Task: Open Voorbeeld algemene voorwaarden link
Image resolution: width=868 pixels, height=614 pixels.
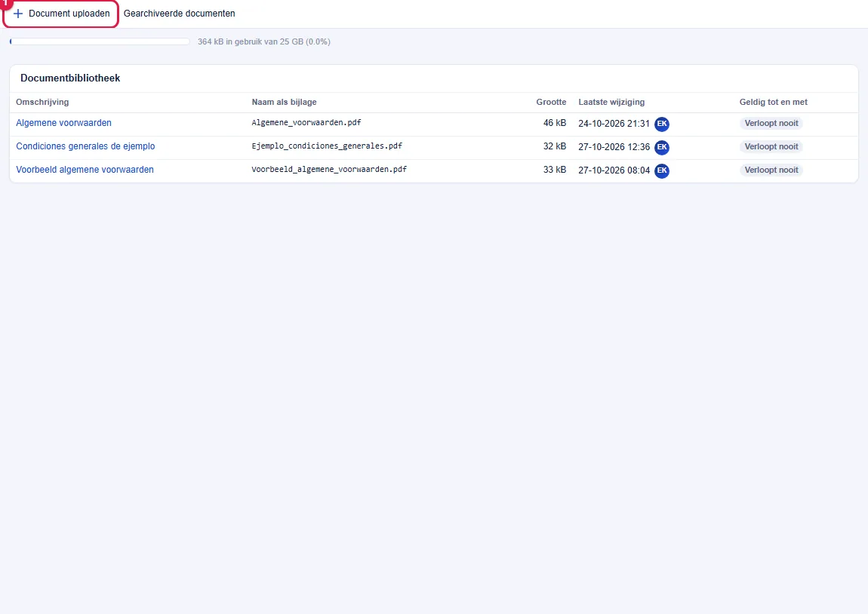Action: (85, 169)
